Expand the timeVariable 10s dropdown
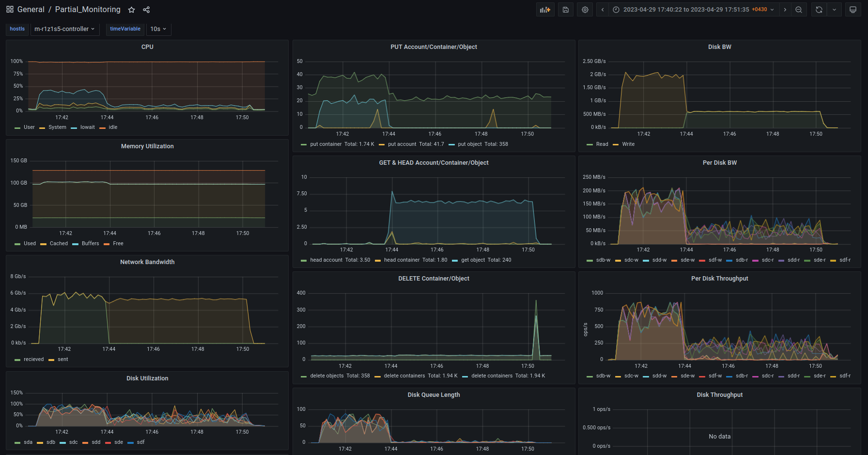Screen dimensions: 868x455 click(158, 29)
